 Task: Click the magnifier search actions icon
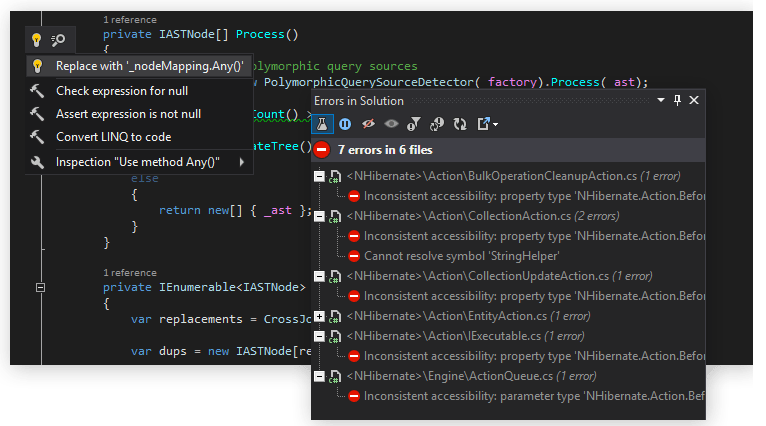tap(60, 40)
